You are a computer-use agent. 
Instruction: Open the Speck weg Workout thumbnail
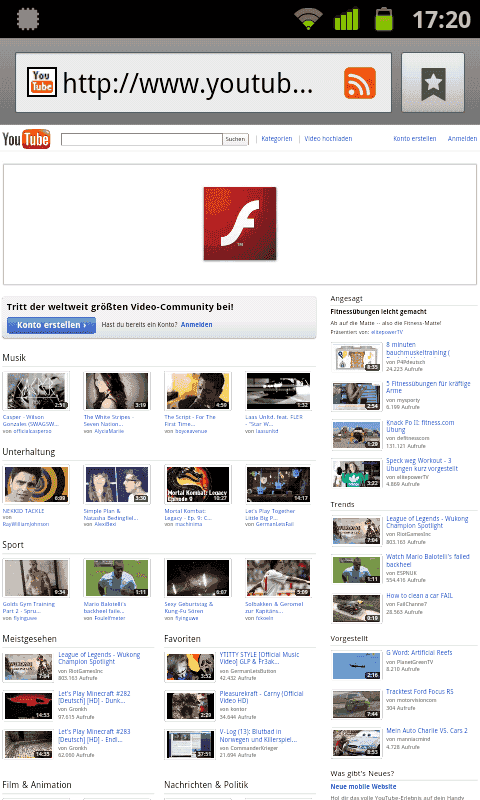[357, 472]
